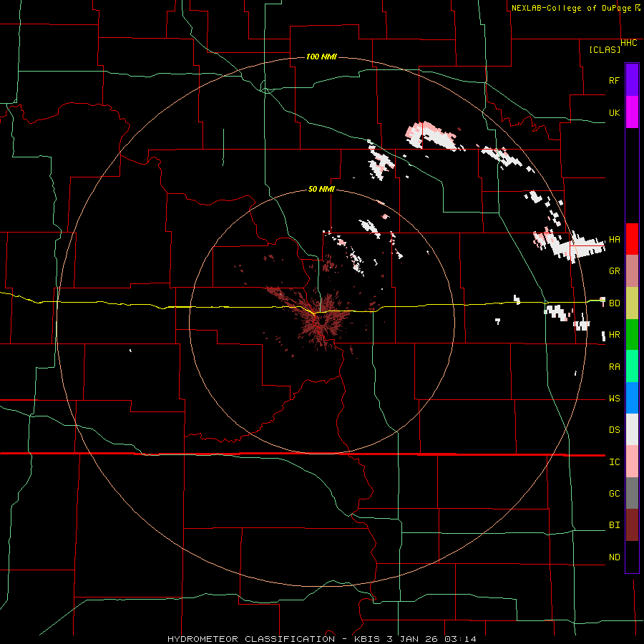644x644 pixels.
Task: Click the 100 NMI range ring label
Action: tap(321, 57)
